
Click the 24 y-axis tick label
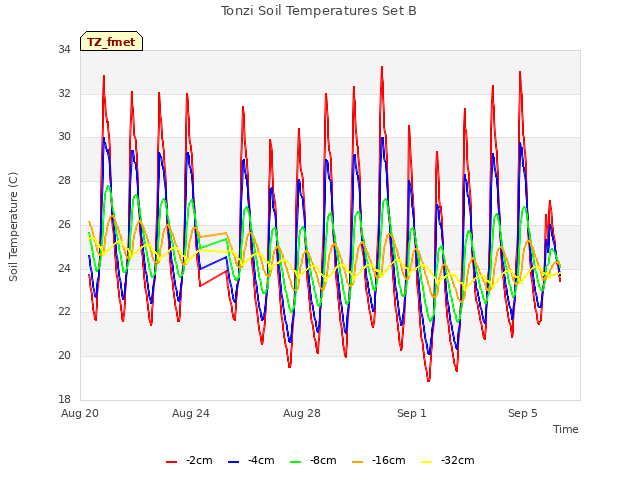pos(64,268)
